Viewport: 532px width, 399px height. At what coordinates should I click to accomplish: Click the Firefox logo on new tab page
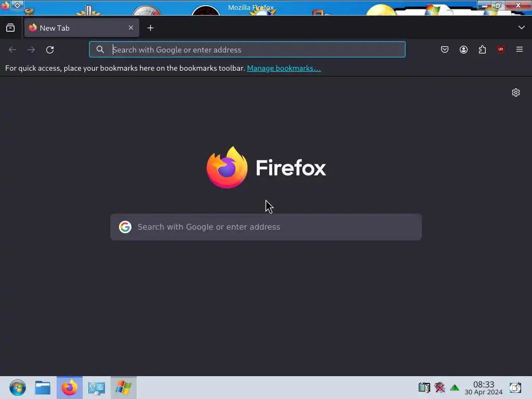267,167
